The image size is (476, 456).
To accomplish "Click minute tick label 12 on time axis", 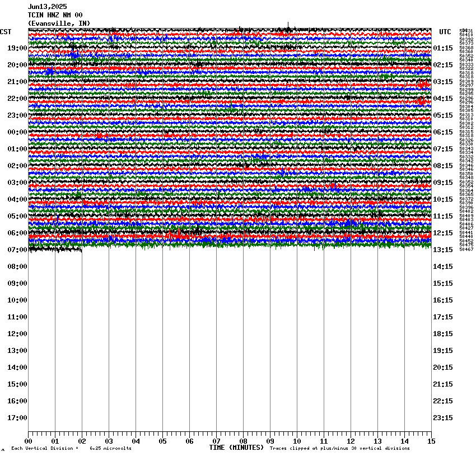I will tap(351, 441).
